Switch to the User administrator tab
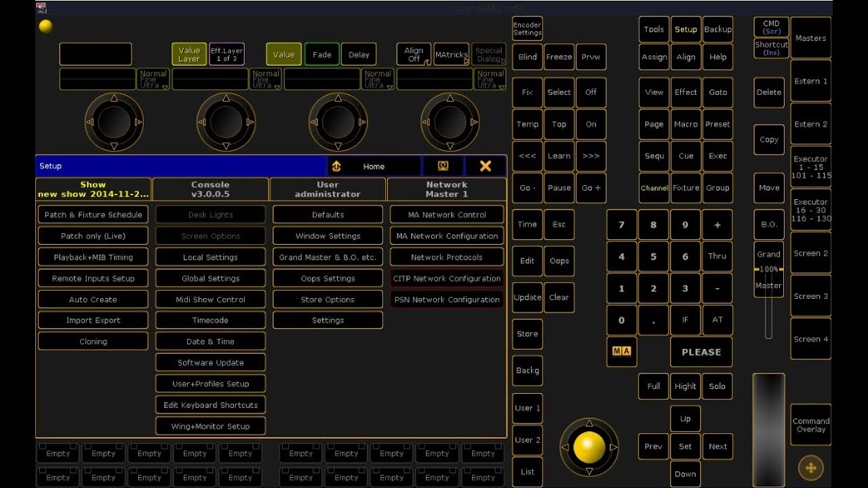Screen dimensions: 868x488 (328, 189)
